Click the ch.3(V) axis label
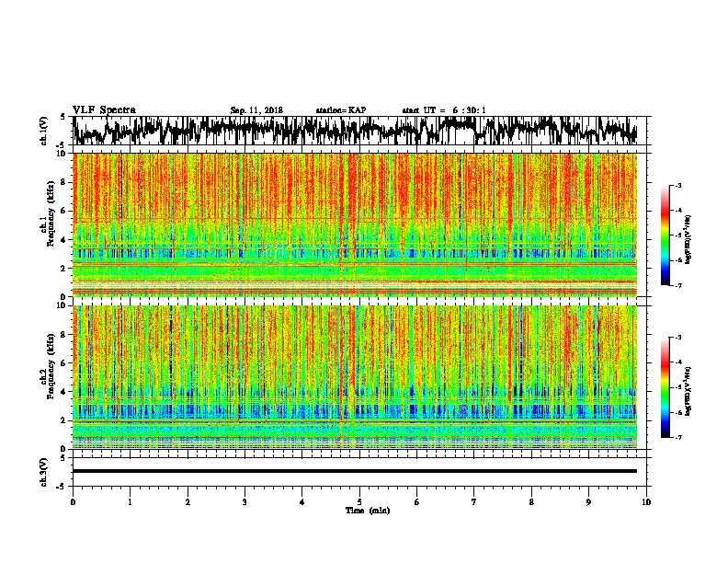This screenshot has height=563, width=728. click(44, 472)
